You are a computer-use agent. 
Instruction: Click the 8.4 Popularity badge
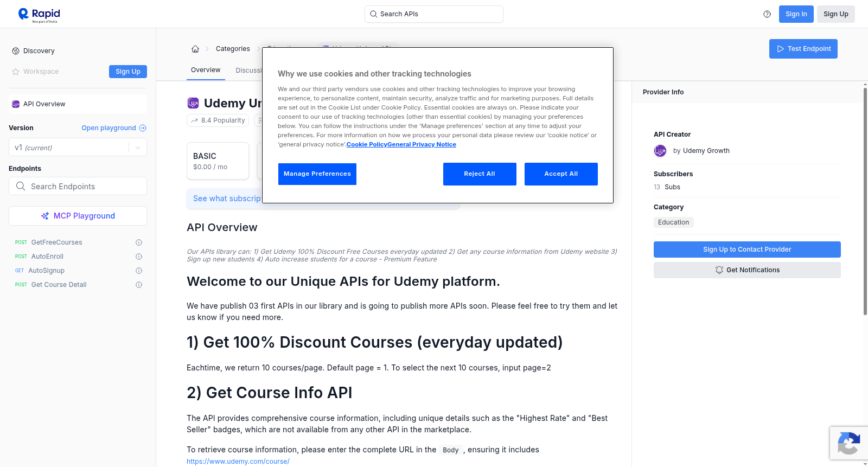pyautogui.click(x=218, y=120)
